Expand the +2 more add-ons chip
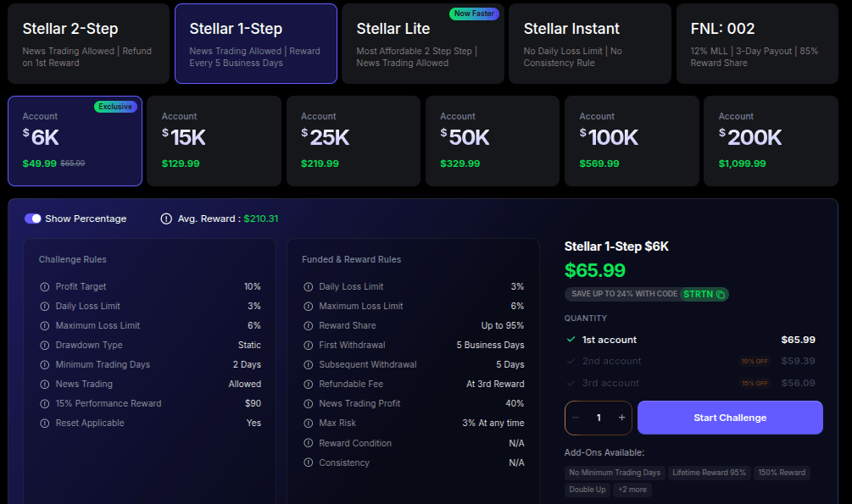The image size is (852, 504). [x=632, y=490]
